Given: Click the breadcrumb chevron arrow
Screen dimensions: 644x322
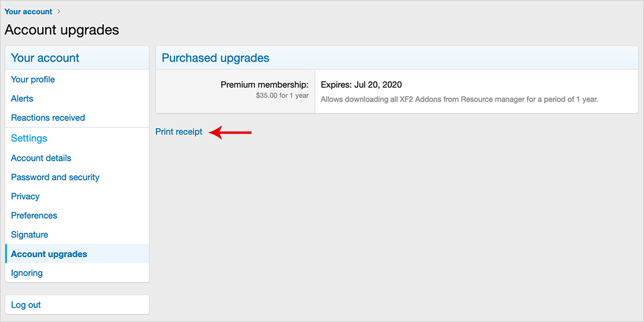Looking at the screenshot, I should click(x=59, y=12).
